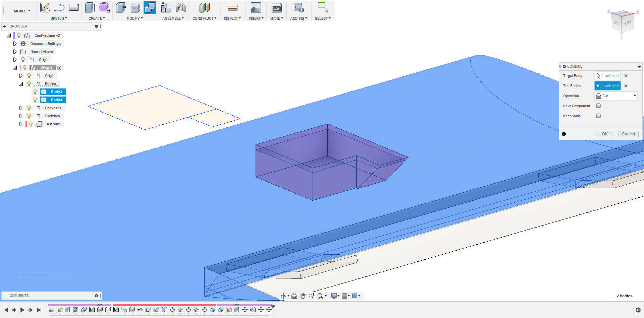The image size is (644, 318).
Task: Activate the Select tool icon
Action: tap(323, 8)
